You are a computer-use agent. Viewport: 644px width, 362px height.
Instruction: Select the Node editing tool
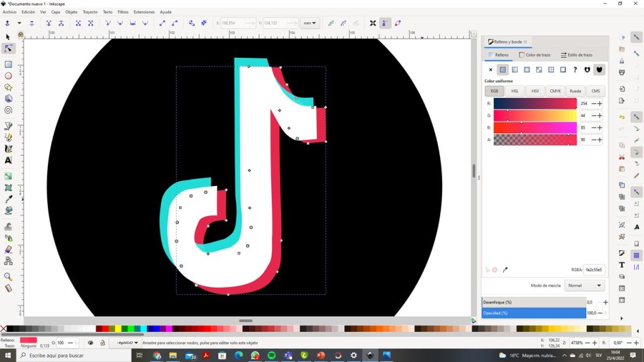(x=8, y=48)
